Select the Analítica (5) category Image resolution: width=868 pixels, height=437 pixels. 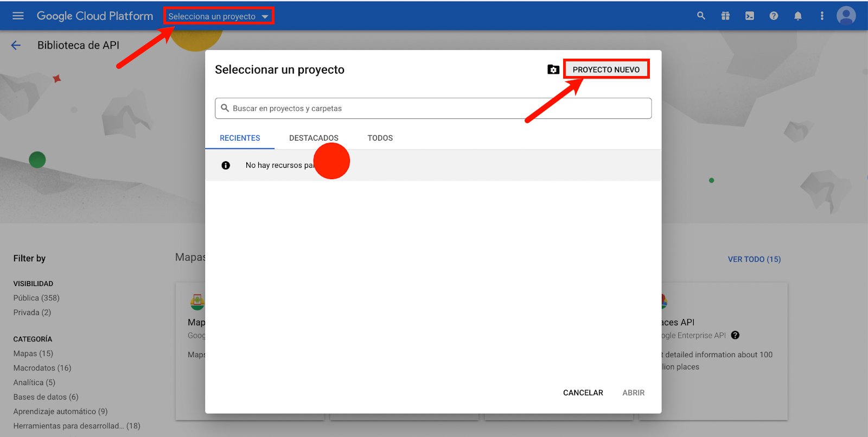coord(34,383)
